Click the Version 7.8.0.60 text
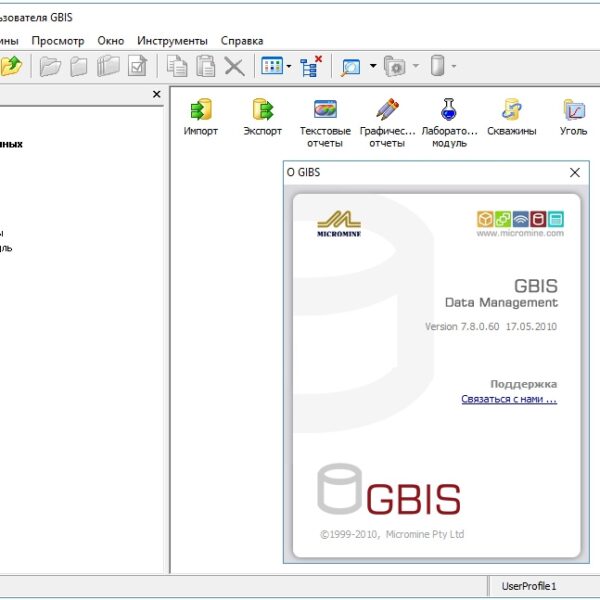This screenshot has height=600, width=600. click(x=462, y=326)
